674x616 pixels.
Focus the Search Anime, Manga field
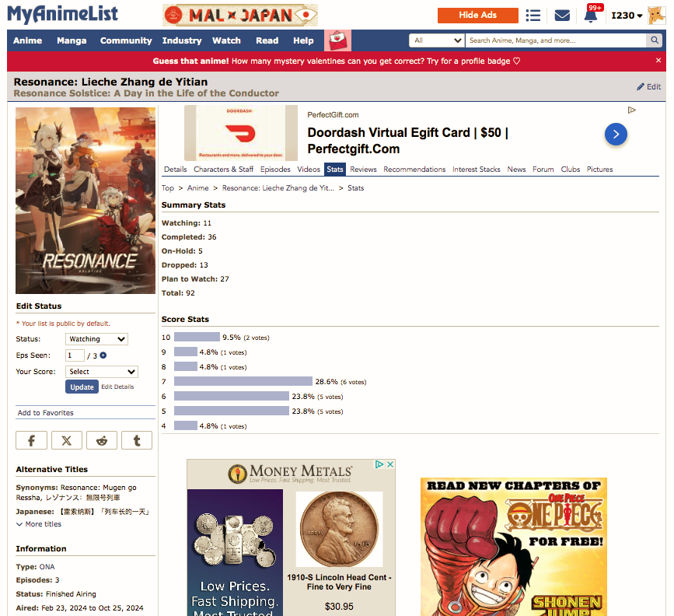[x=556, y=40]
